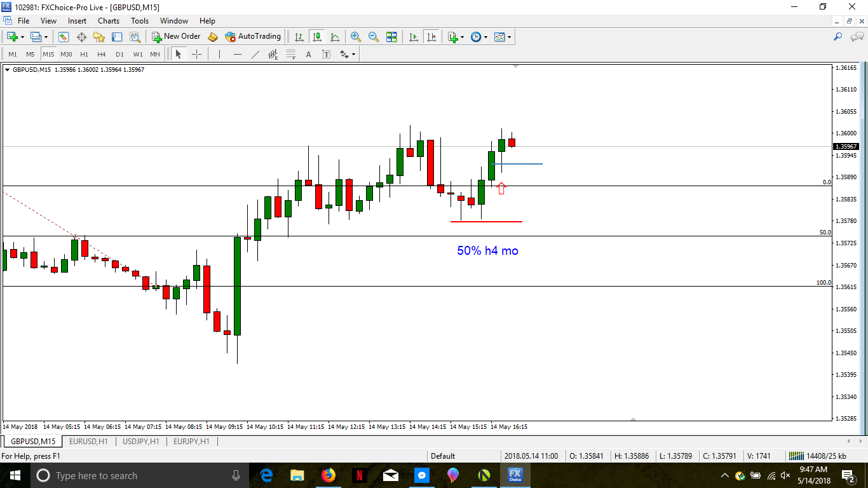Open the File menu
This screenshot has height=488, width=868.
click(x=24, y=21)
